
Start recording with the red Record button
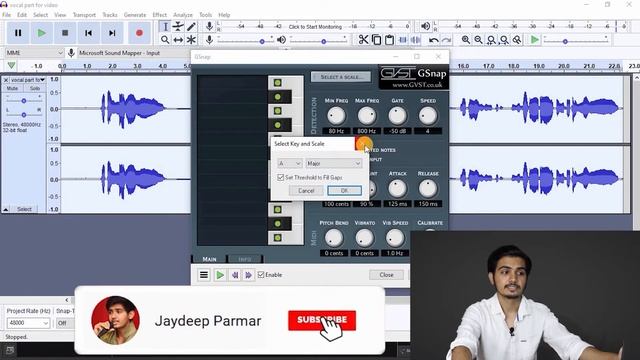pos(139,33)
